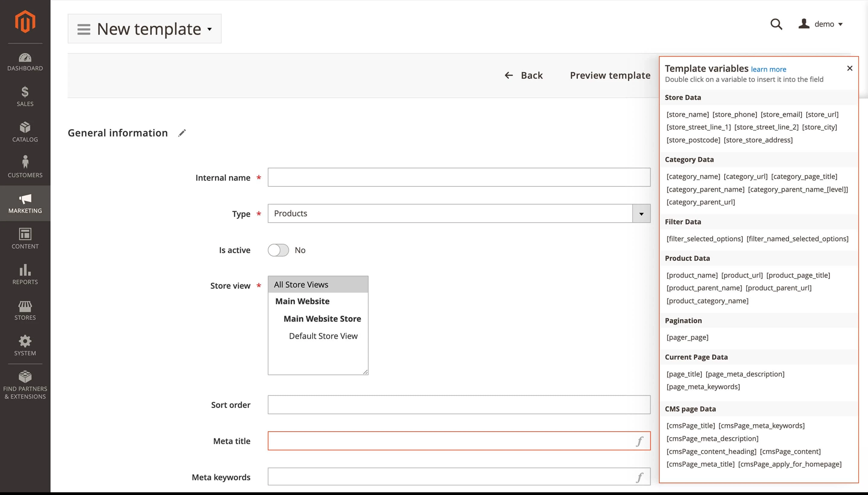Open the Marketing menu
Viewport: 868px width, 495px height.
(x=25, y=203)
